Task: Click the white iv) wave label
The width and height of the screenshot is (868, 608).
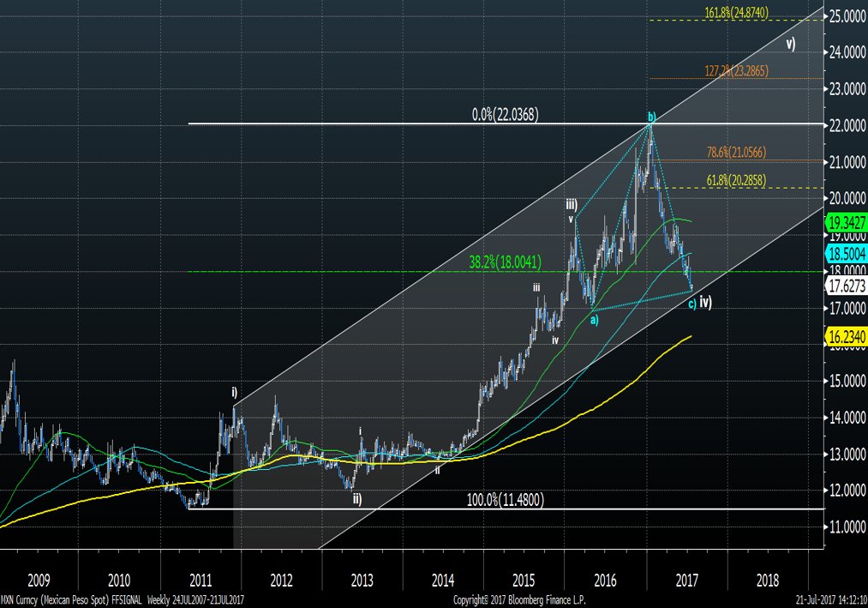Action: tap(705, 302)
